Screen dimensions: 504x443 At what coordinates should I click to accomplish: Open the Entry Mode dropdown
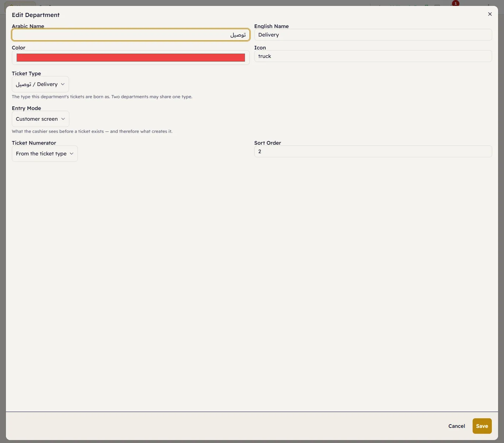click(x=41, y=119)
